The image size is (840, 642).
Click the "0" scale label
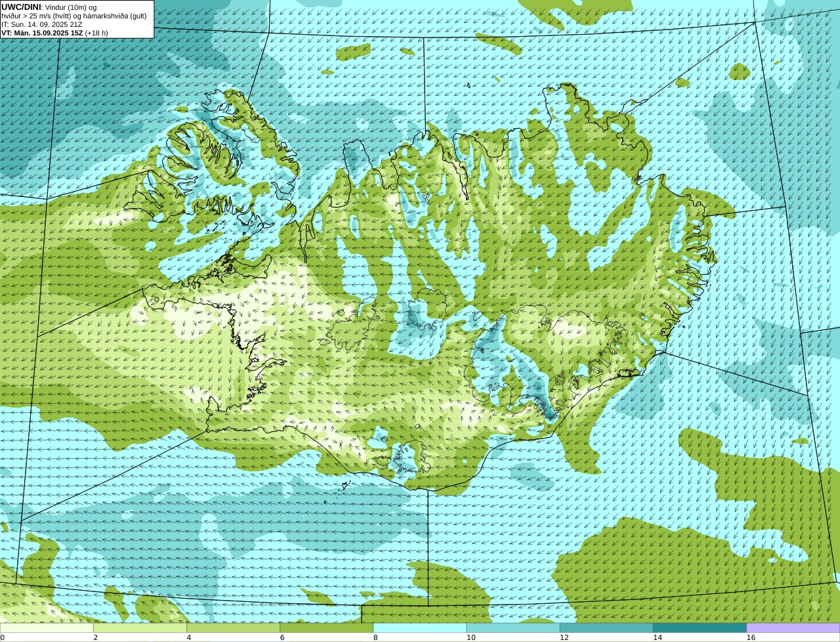(x=3, y=637)
